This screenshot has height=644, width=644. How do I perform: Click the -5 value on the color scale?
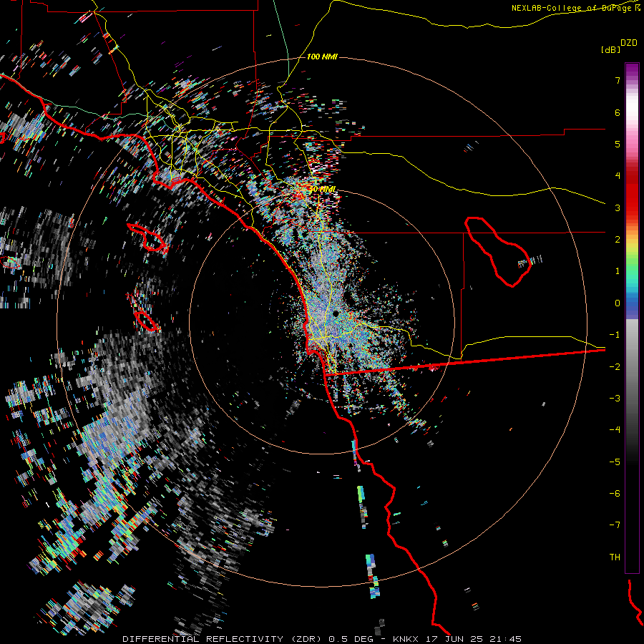[615, 462]
